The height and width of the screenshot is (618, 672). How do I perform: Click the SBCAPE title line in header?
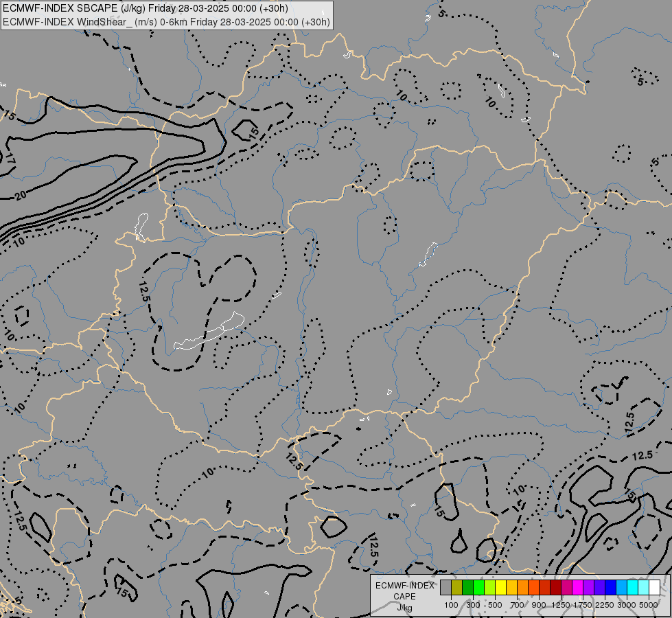146,8
